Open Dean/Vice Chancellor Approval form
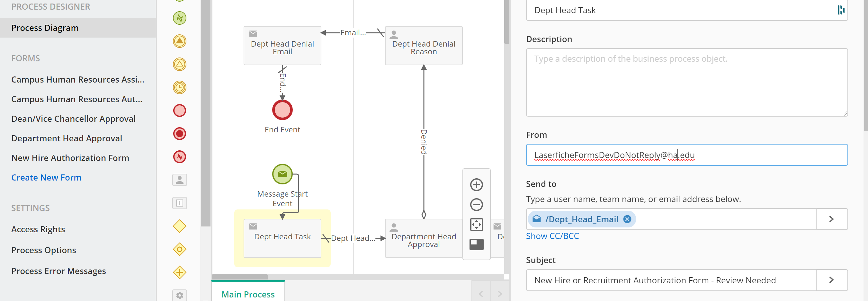The image size is (868, 301). click(74, 119)
